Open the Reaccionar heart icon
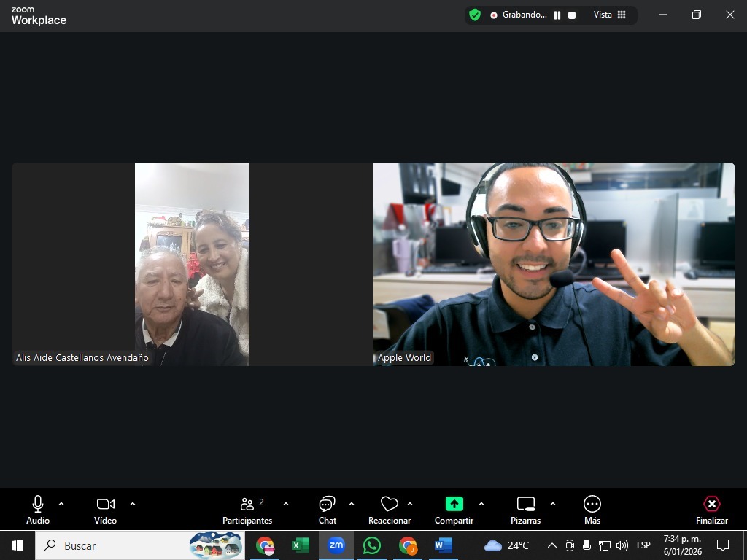This screenshot has height=560, width=747. coord(390,504)
